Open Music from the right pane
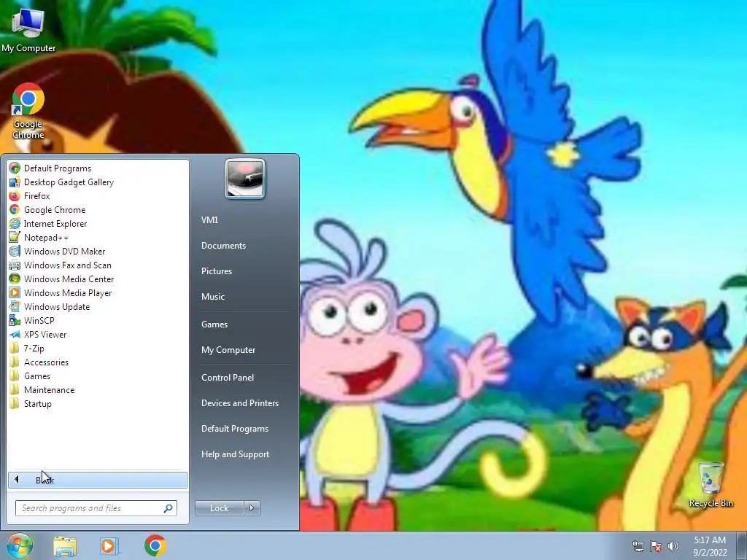Image resolution: width=747 pixels, height=560 pixels. 213,296
